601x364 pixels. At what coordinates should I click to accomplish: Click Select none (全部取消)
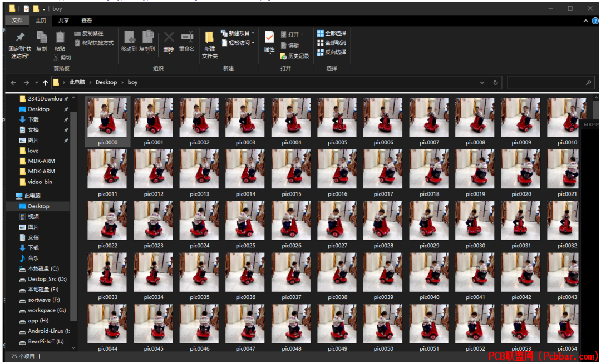[x=332, y=43]
